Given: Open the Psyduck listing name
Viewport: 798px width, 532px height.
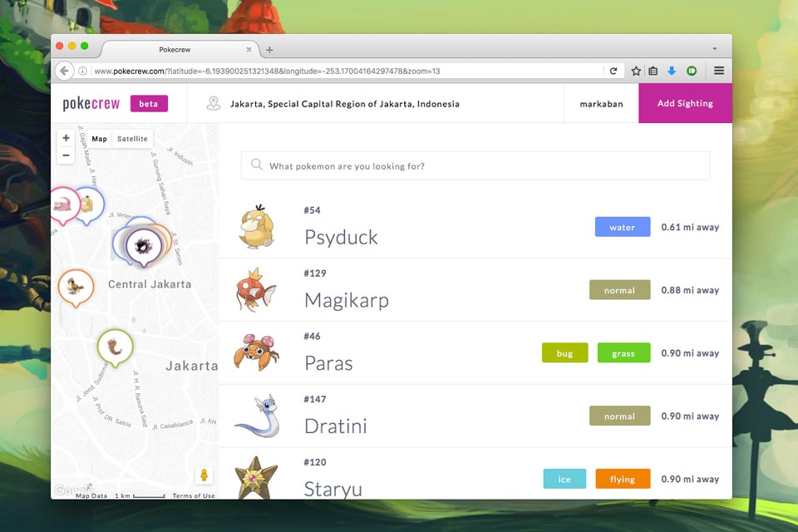Looking at the screenshot, I should [x=341, y=237].
